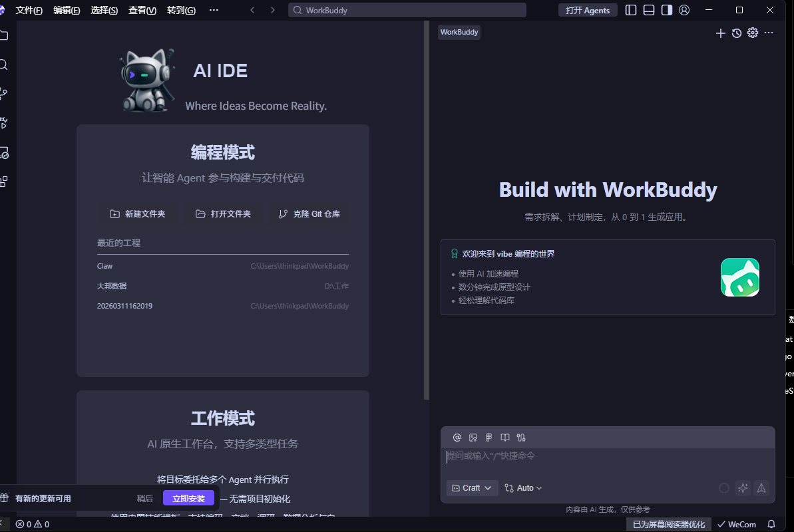Open the Source Control icon in activity bar
The height and width of the screenshot is (532, 794).
point(3,94)
